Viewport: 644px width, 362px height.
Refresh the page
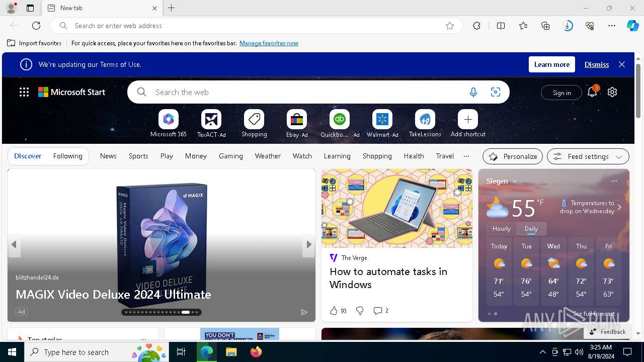click(36, 26)
